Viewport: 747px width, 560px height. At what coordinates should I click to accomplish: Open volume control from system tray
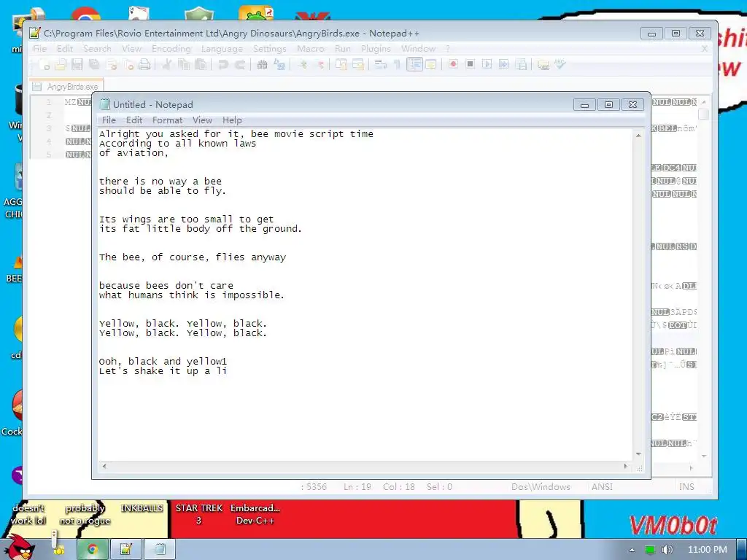(x=667, y=550)
